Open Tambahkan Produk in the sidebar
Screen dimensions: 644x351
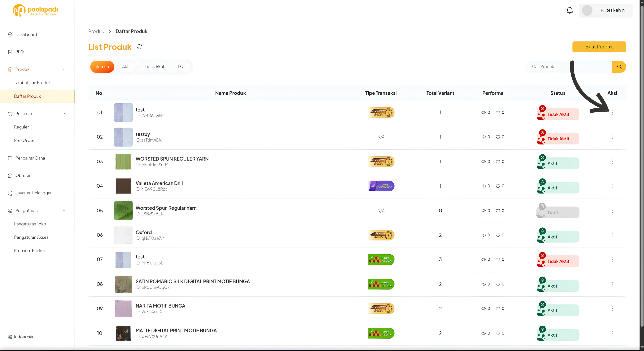point(32,83)
